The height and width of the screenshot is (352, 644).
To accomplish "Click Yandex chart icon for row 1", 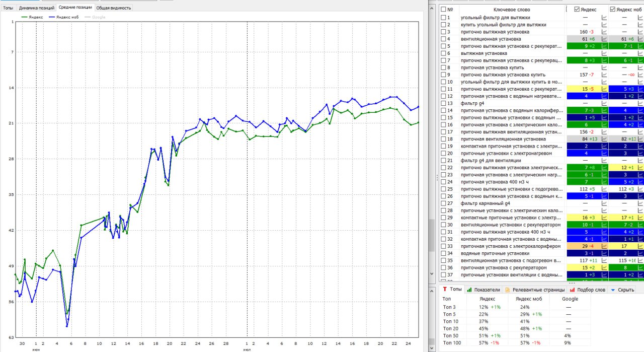I will 604,18.
